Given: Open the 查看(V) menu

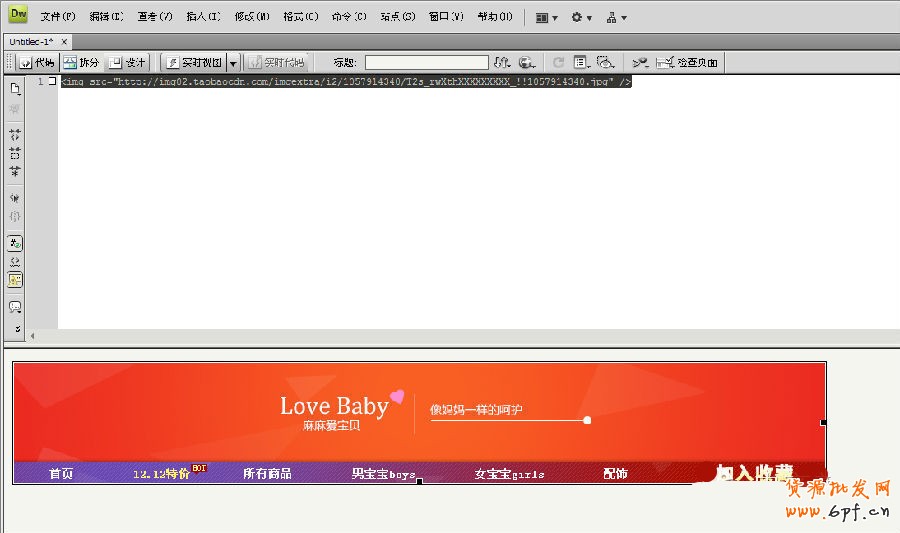Looking at the screenshot, I should pyautogui.click(x=155, y=17).
